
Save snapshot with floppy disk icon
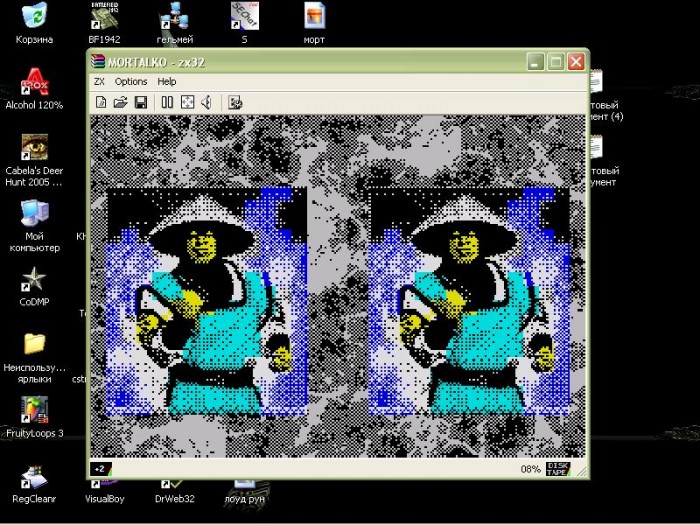coord(141,103)
